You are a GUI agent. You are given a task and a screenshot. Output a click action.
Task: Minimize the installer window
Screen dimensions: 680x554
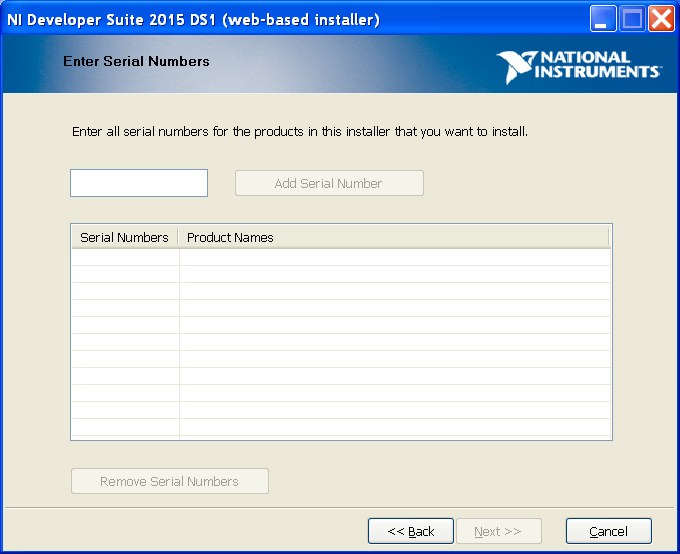tap(603, 19)
